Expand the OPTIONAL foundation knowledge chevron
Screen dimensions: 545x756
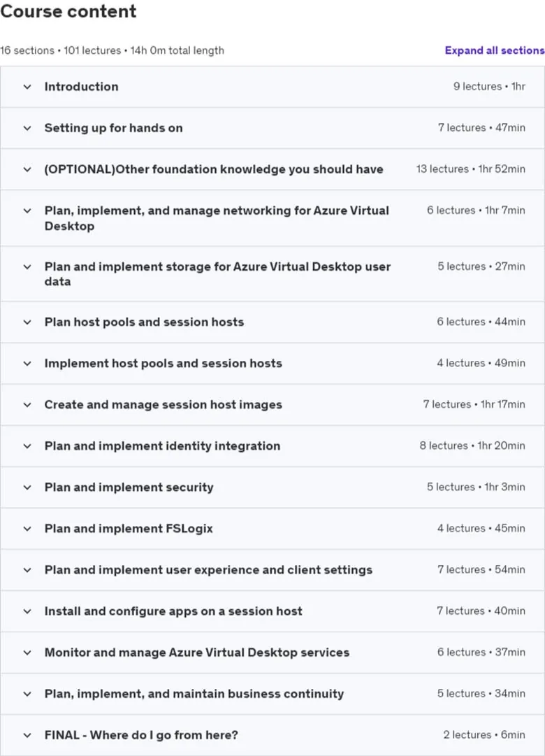pos(27,170)
